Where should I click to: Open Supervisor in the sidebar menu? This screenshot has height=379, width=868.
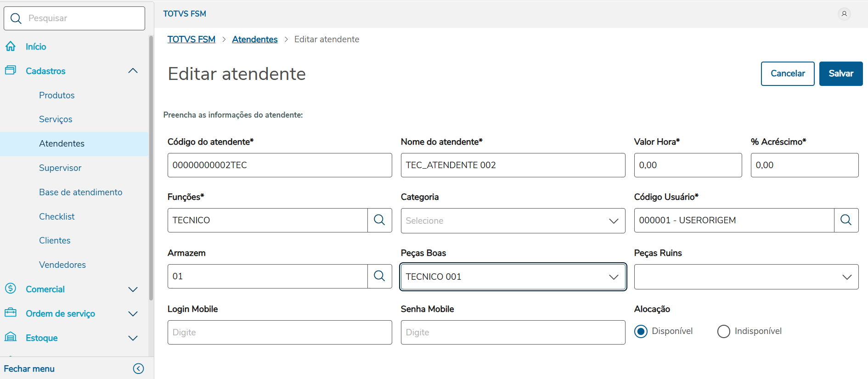[x=60, y=168]
